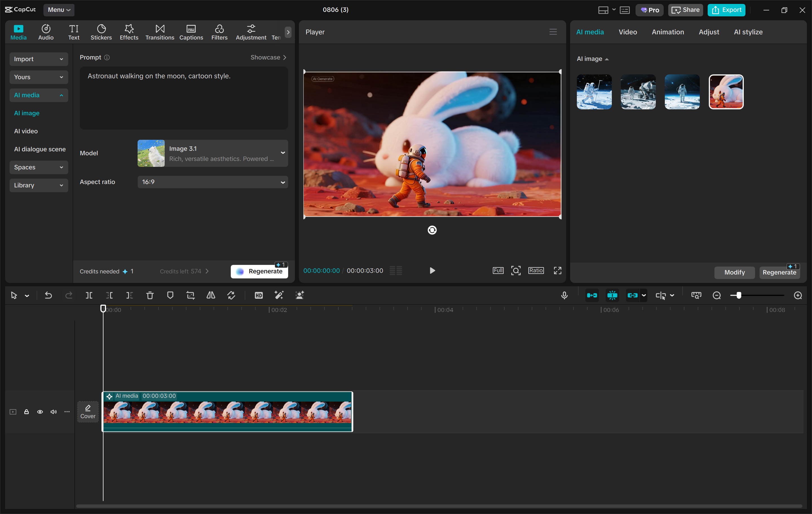The width and height of the screenshot is (812, 514).
Task: Toggle clip linkage button
Action: 632,295
